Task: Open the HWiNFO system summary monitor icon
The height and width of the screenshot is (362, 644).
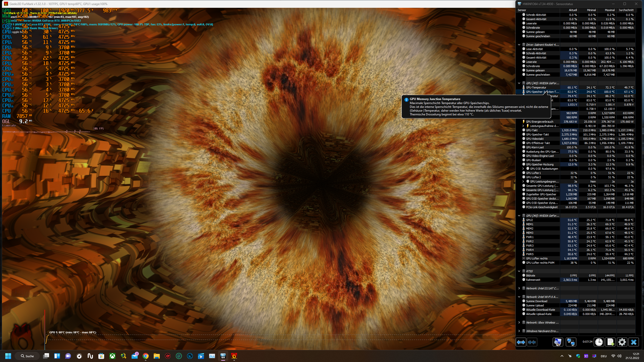Action: pos(558,342)
